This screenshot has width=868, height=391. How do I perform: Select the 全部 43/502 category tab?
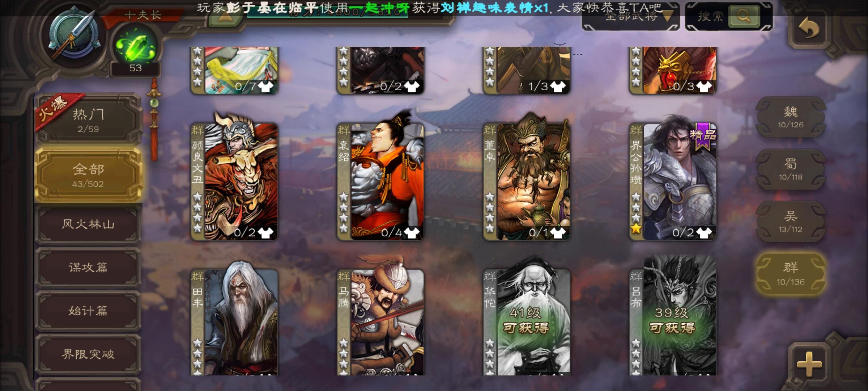click(x=88, y=176)
